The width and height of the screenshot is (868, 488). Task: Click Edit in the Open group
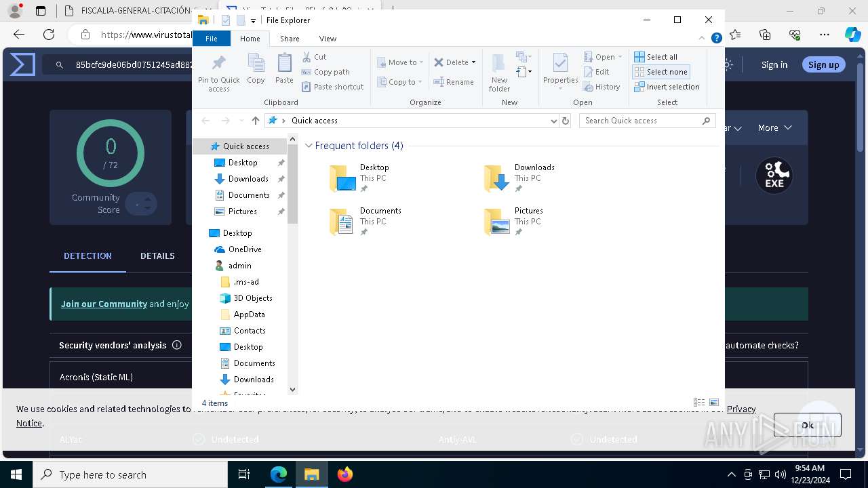tap(596, 72)
